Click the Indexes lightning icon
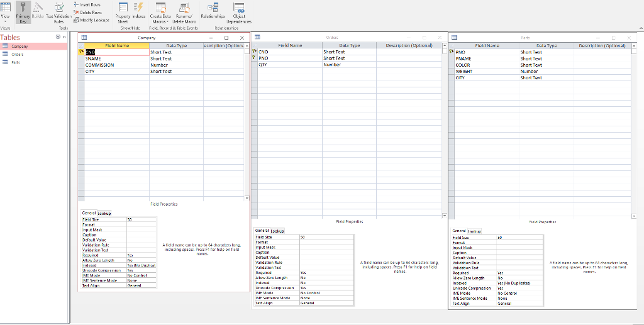The image size is (644, 325). [138, 8]
